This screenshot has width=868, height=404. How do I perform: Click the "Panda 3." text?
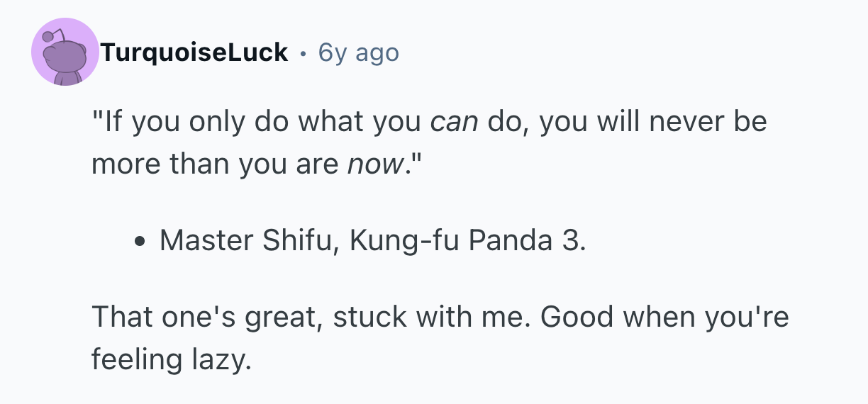[528, 241]
